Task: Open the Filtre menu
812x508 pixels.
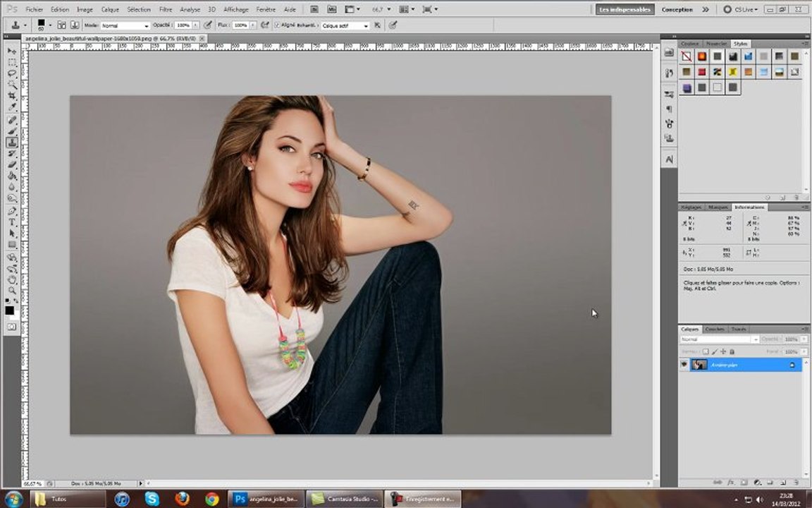Action: [x=165, y=10]
